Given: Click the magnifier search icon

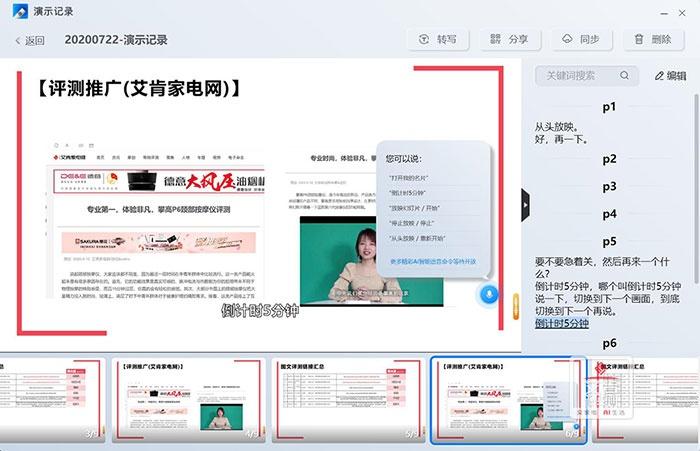Looking at the screenshot, I should [x=624, y=75].
